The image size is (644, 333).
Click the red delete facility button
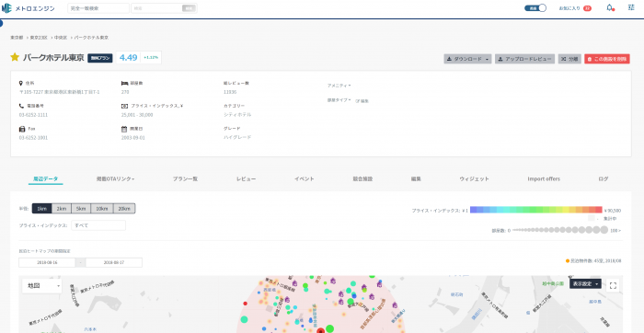pyautogui.click(x=607, y=59)
